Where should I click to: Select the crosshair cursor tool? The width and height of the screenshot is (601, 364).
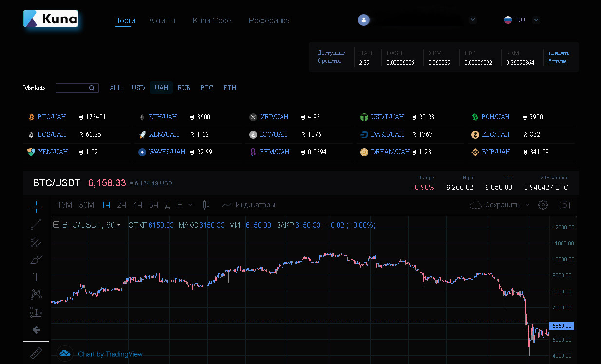coord(37,207)
